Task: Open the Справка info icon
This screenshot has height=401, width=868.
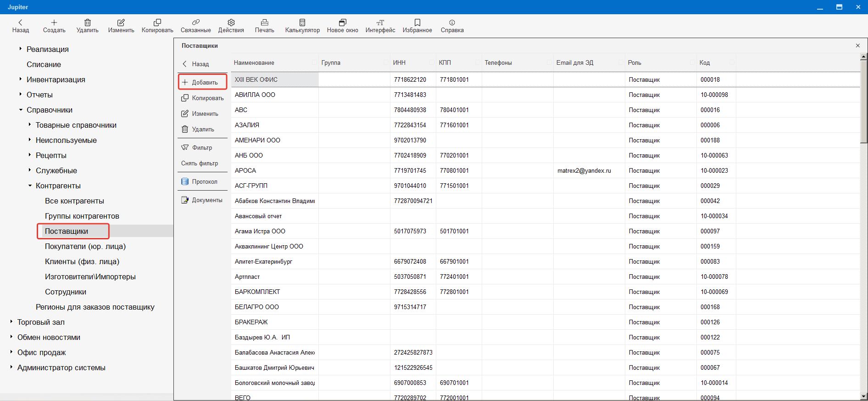Action: pyautogui.click(x=452, y=22)
